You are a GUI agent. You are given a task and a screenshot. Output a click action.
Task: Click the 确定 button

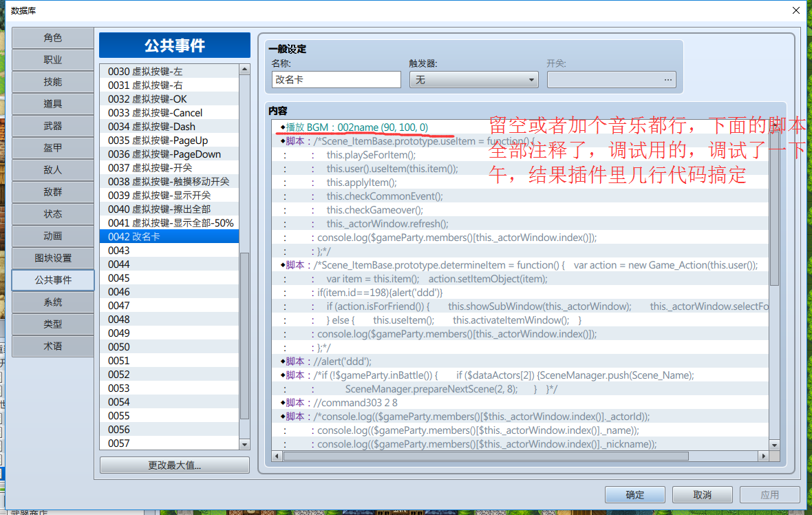tap(635, 495)
